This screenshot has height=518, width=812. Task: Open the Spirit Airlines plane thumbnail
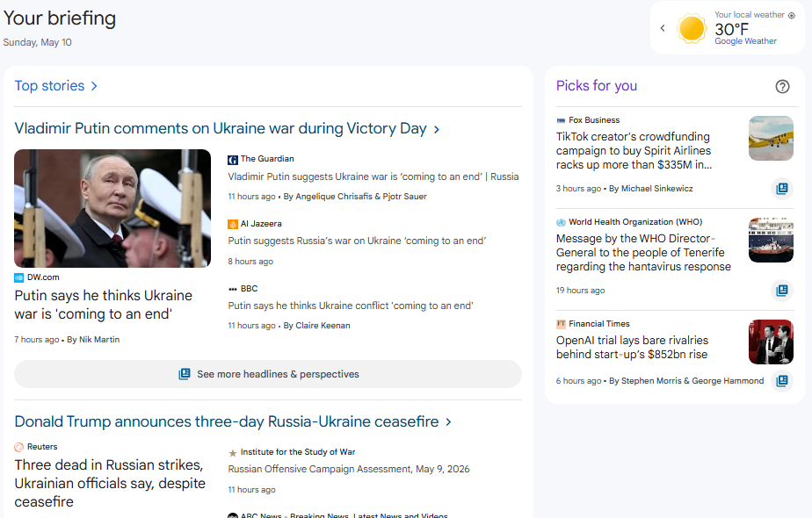coord(771,138)
